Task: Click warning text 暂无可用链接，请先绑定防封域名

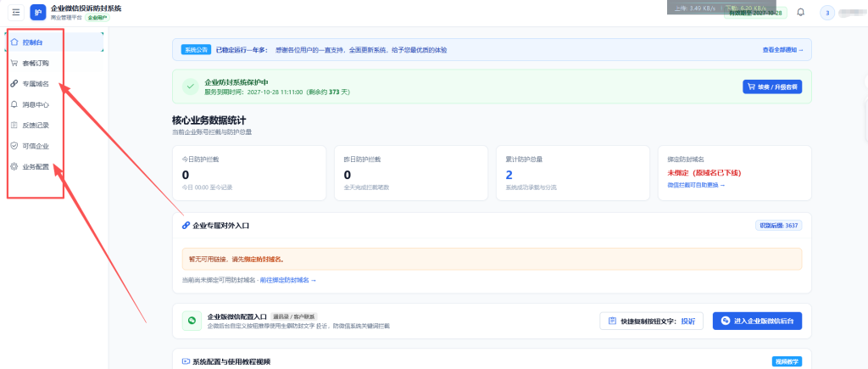Action: pos(237,259)
